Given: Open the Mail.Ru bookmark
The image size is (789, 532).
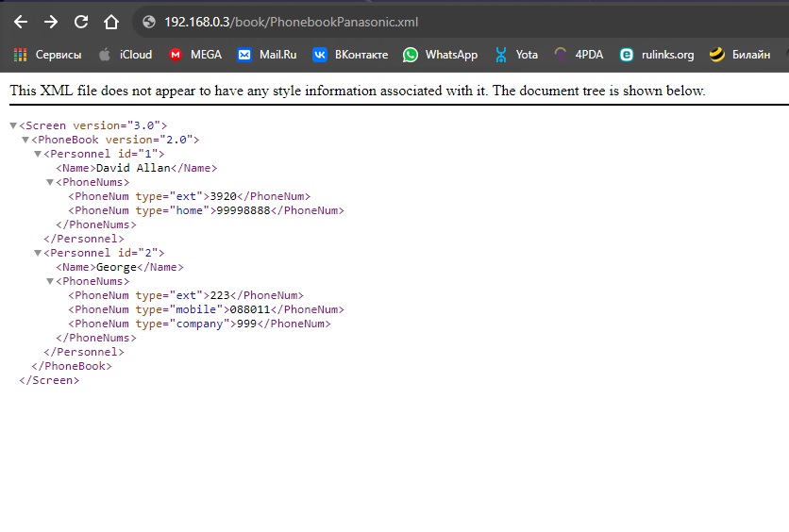Looking at the screenshot, I should pos(267,55).
